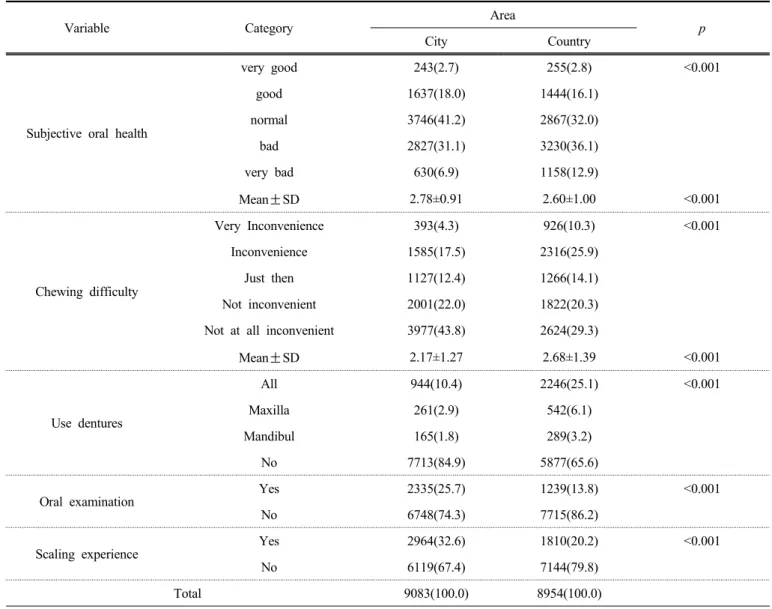Click the Maxilla category cell
Image resolution: width=772 pixels, height=609 pixels.
pos(269,410)
